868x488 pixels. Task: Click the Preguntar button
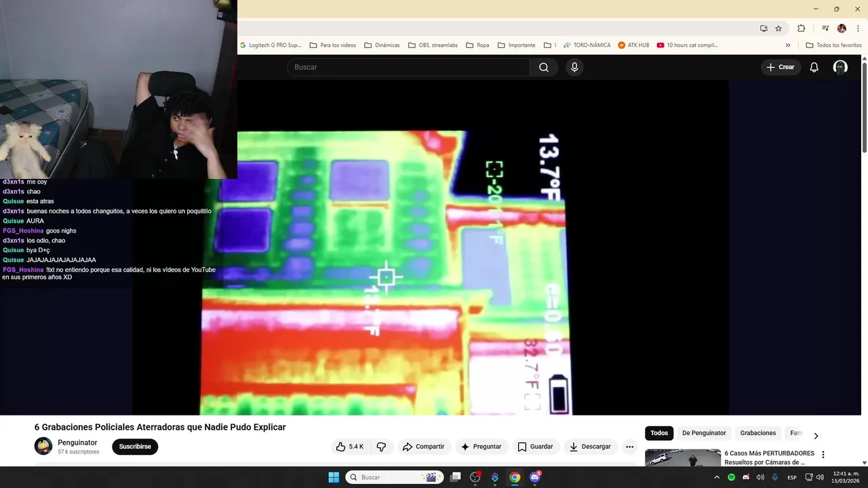click(x=481, y=447)
